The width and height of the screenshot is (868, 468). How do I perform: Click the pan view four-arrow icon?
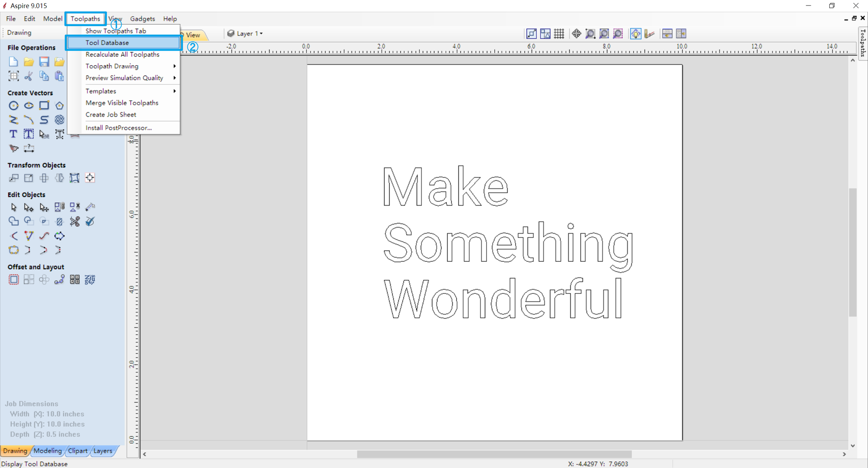(576, 33)
